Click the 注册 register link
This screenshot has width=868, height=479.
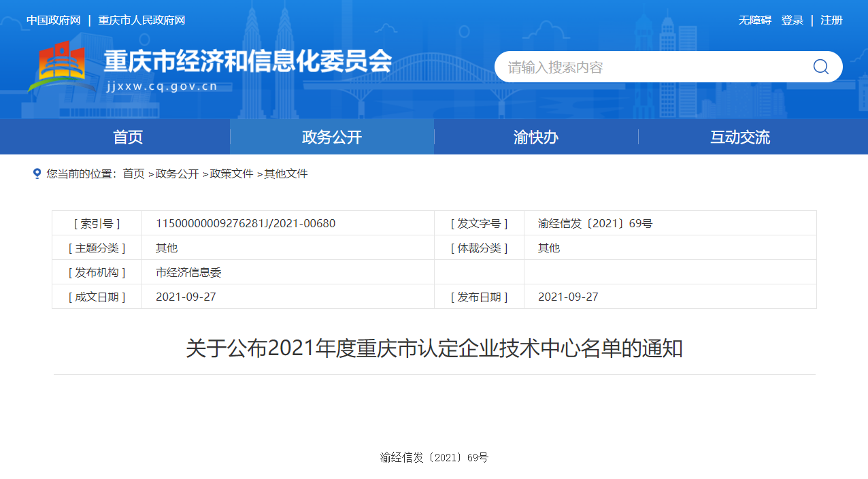coord(831,20)
